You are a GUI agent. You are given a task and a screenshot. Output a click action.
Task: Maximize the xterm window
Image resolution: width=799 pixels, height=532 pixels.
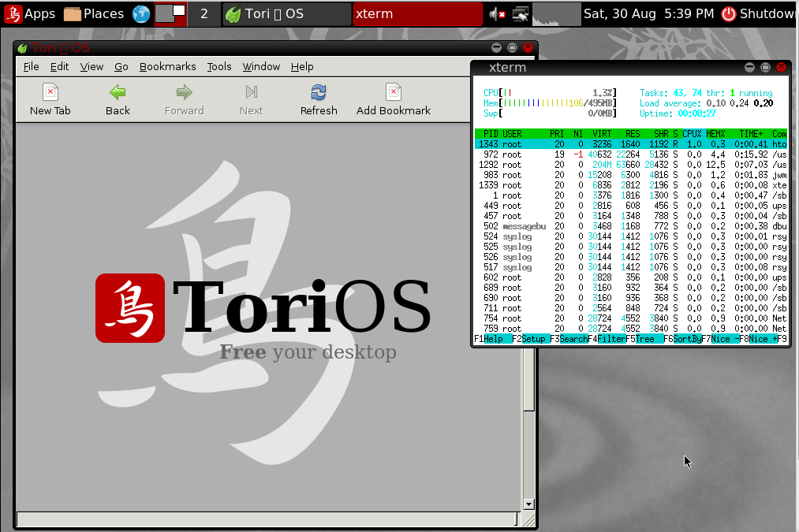[x=765, y=67]
